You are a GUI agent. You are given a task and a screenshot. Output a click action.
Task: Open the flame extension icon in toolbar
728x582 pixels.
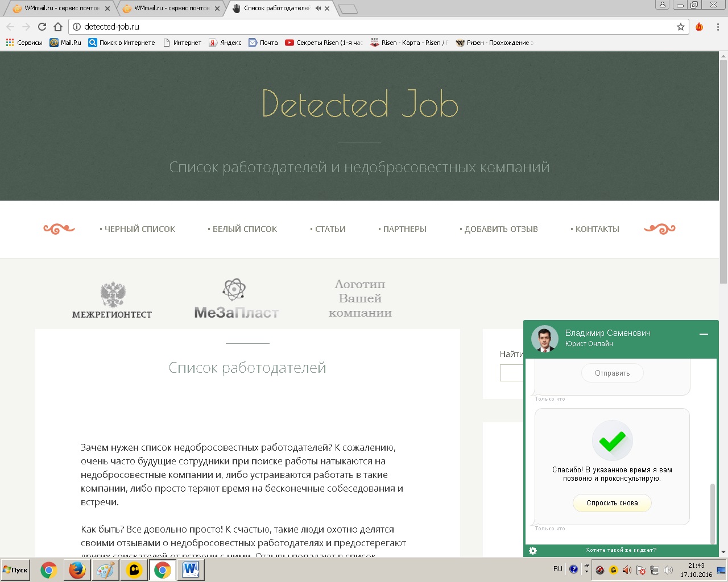pyautogui.click(x=700, y=27)
